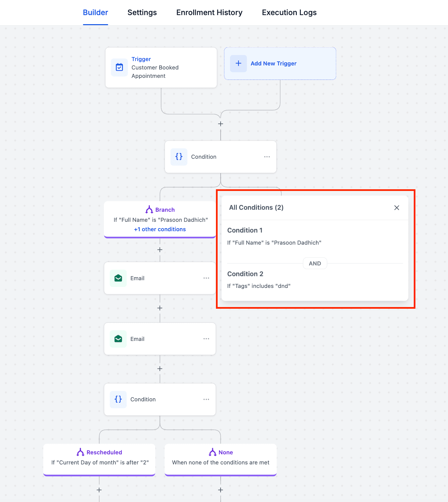Select the top Condition node label
The height and width of the screenshot is (502, 448).
click(x=204, y=157)
